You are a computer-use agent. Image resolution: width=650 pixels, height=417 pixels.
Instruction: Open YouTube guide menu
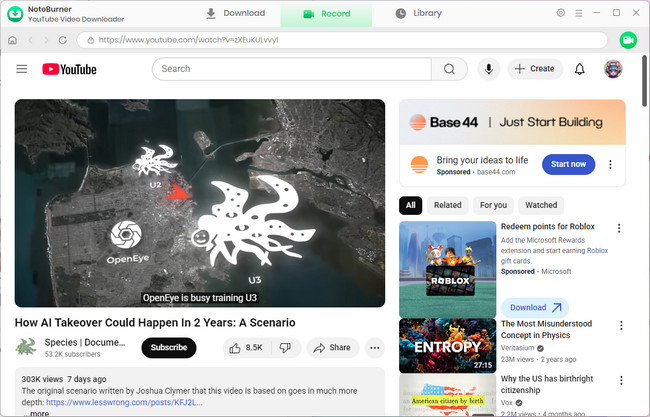22,69
